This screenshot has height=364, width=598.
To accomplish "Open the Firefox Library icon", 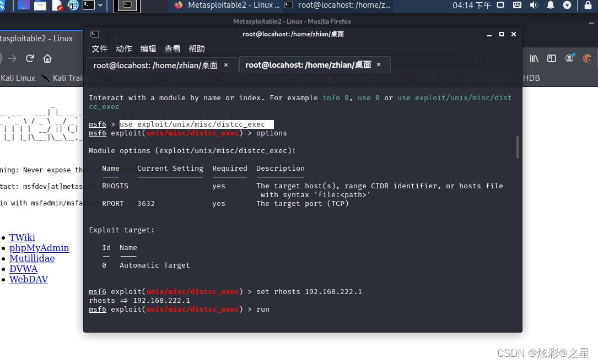I will point(534,58).
